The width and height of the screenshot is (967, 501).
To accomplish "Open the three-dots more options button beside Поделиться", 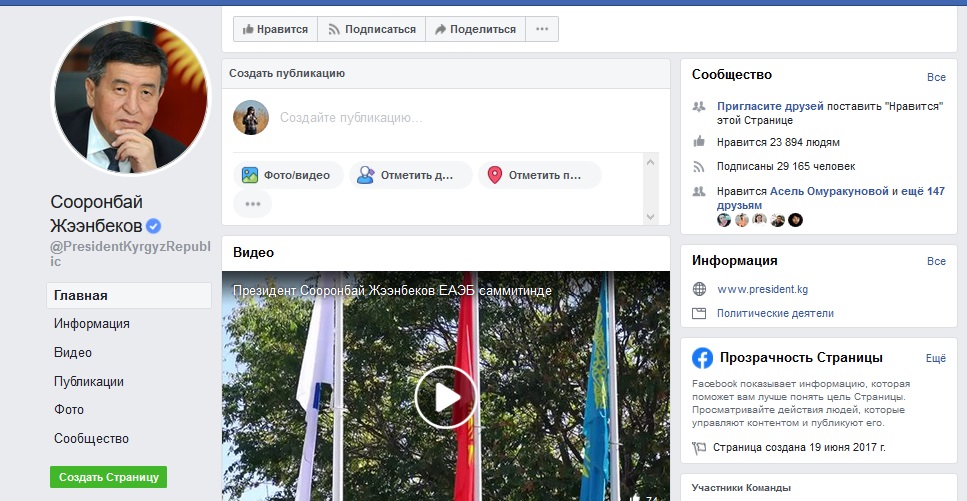I will (x=542, y=29).
